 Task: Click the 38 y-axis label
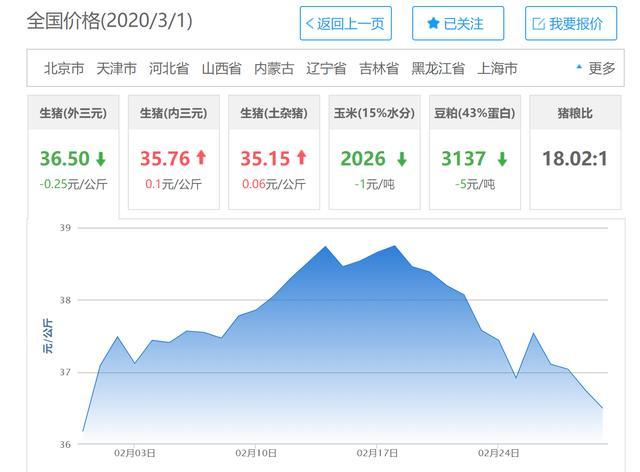point(65,300)
